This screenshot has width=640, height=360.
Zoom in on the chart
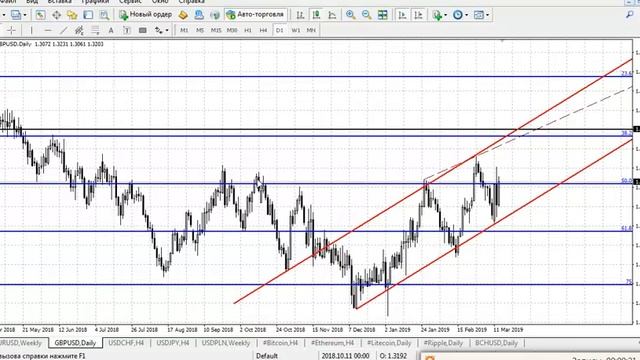click(351, 15)
